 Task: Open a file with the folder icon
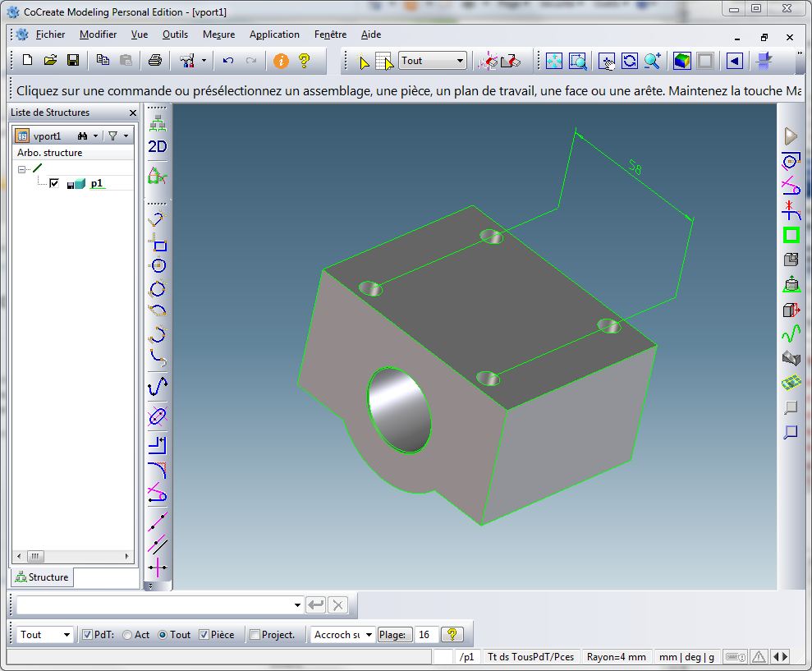[x=50, y=61]
